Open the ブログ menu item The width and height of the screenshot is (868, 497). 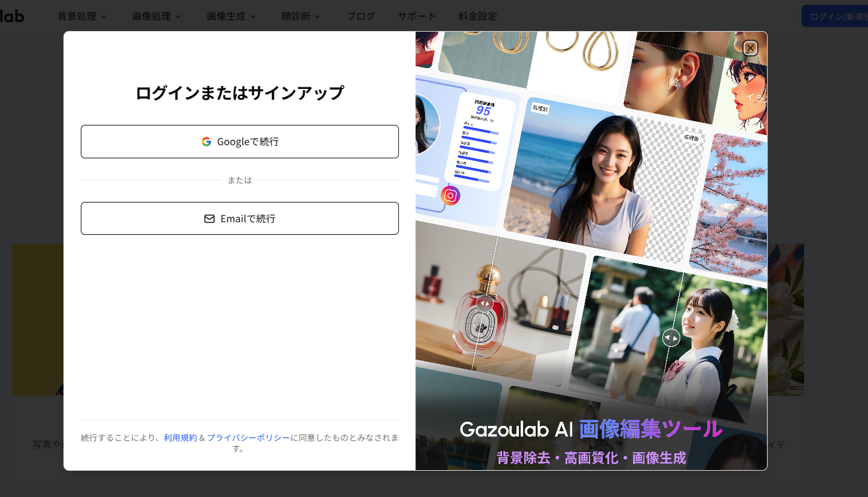[x=361, y=16]
